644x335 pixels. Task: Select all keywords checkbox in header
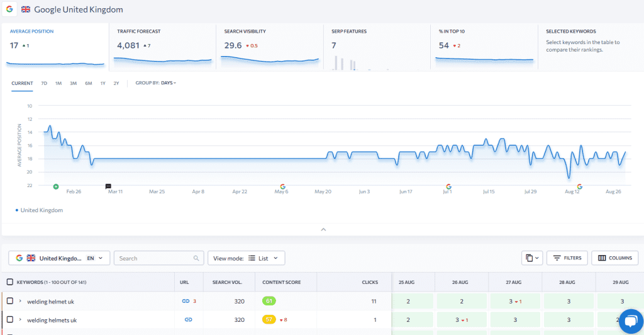click(10, 282)
